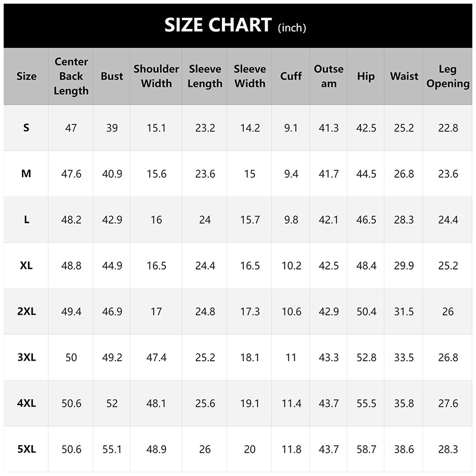This screenshot has height=476, width=476.
Task: Select the Hip value for size L
Action: point(366,220)
